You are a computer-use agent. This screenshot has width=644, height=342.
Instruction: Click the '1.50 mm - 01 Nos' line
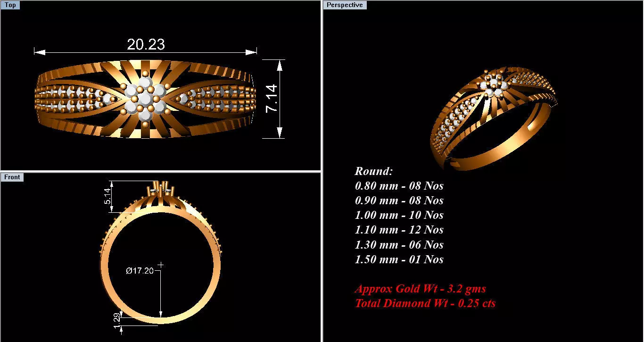(x=399, y=259)
